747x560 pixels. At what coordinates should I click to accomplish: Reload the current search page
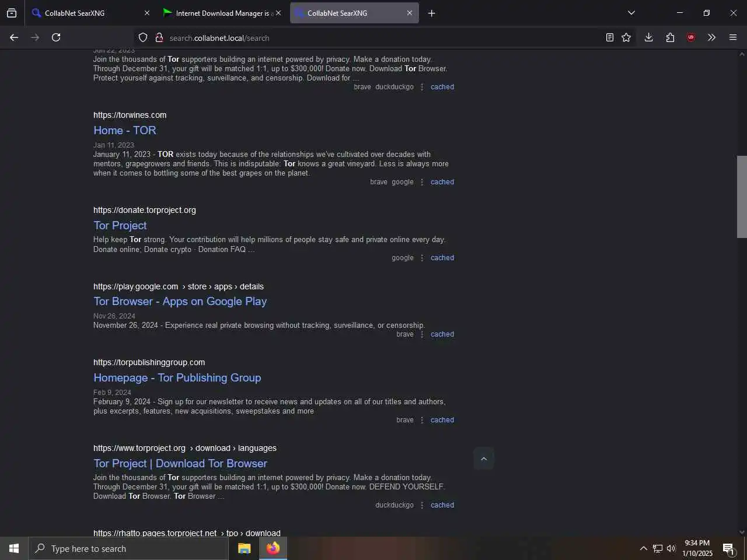(x=56, y=37)
